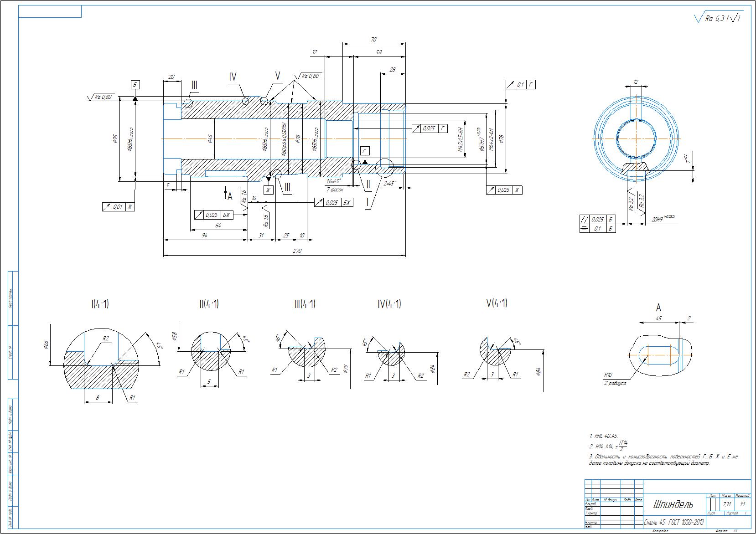Select the datum Б box at top left
756x534 pixels.
135,85
